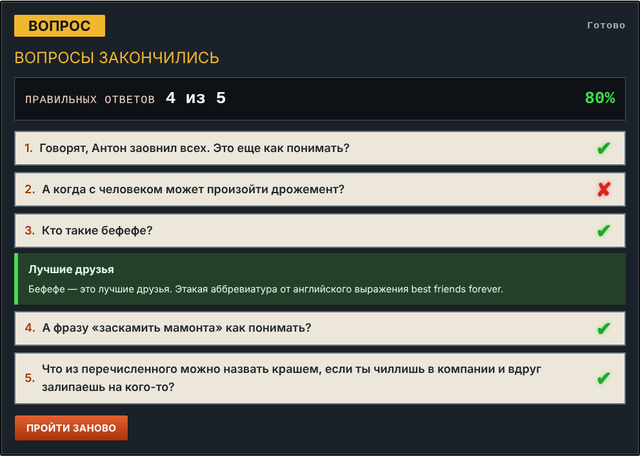
Task: Click the ВОПРОСЫ ЗАКОНЧИЛИСЬ heading
Action: click(x=117, y=58)
